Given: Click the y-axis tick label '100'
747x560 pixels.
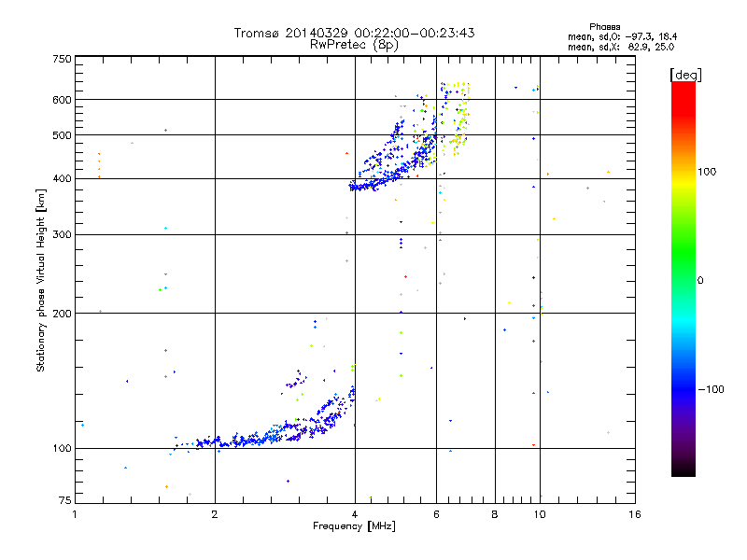Looking at the screenshot, I should [x=62, y=449].
